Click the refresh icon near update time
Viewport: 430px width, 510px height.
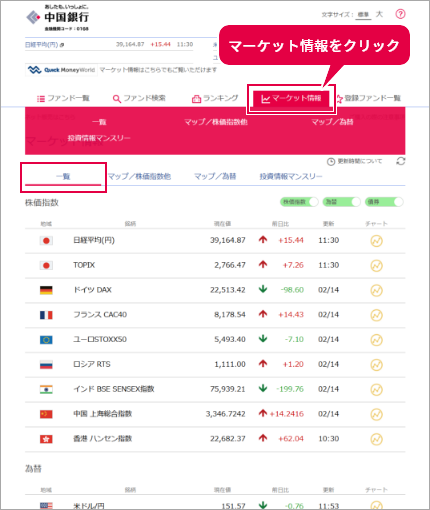click(401, 161)
